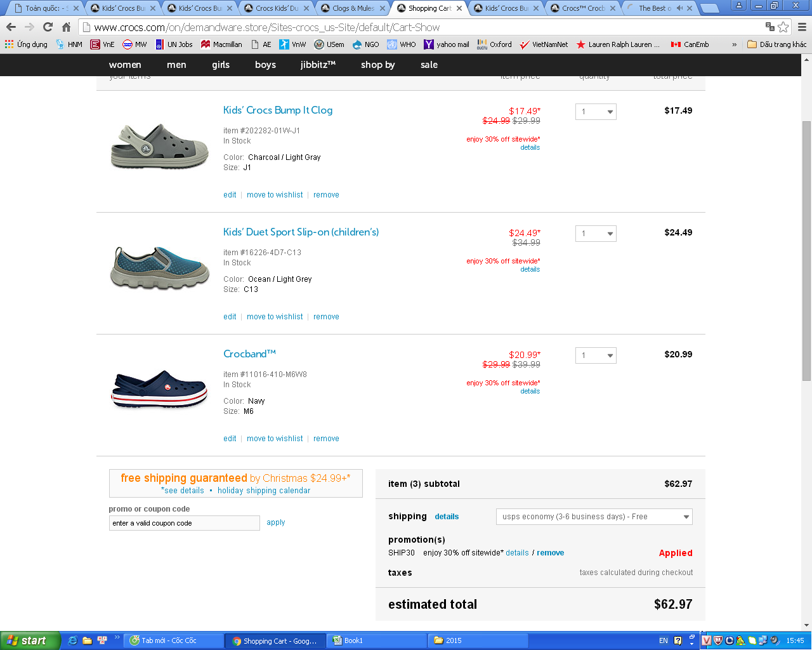Viewport: 812px width, 650px height.
Task: Open the sale navigation menu
Action: (429, 65)
